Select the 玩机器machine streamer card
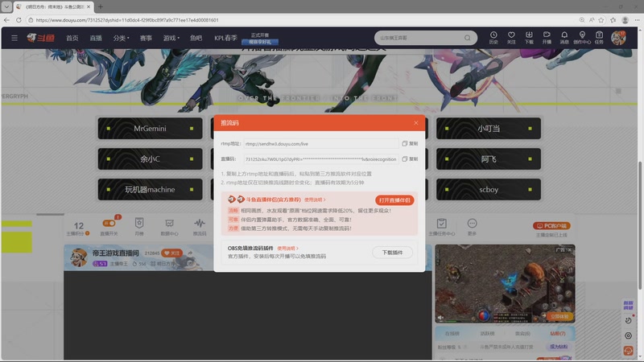 pos(150,189)
